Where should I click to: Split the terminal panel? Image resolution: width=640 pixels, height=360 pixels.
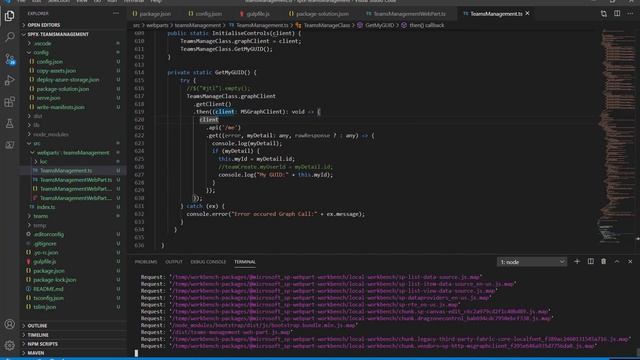[x=590, y=262]
